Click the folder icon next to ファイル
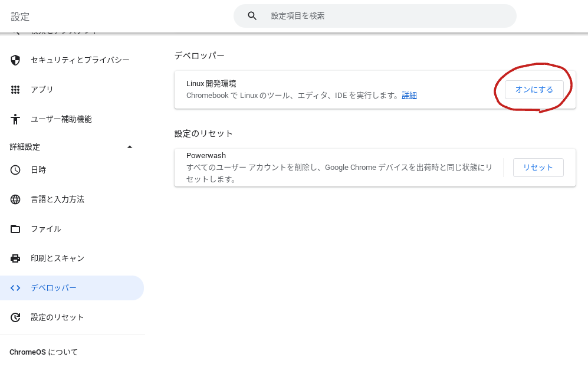The width and height of the screenshot is (588, 380). click(x=15, y=229)
